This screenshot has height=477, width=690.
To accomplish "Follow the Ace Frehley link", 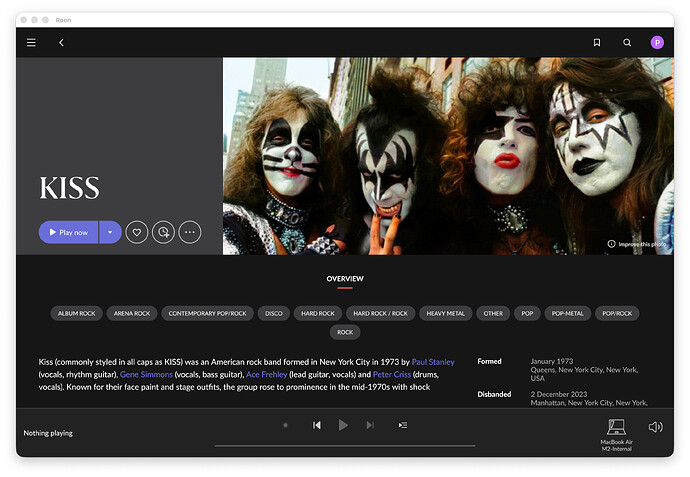I will (x=266, y=374).
